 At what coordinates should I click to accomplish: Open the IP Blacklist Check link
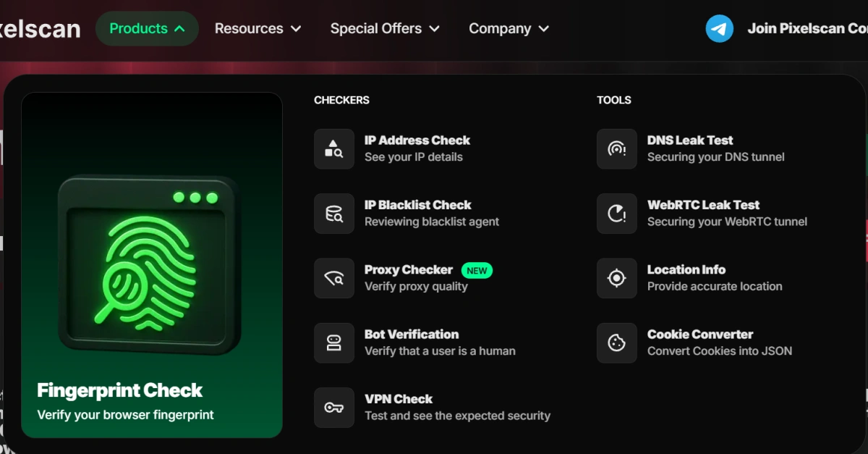tap(417, 205)
